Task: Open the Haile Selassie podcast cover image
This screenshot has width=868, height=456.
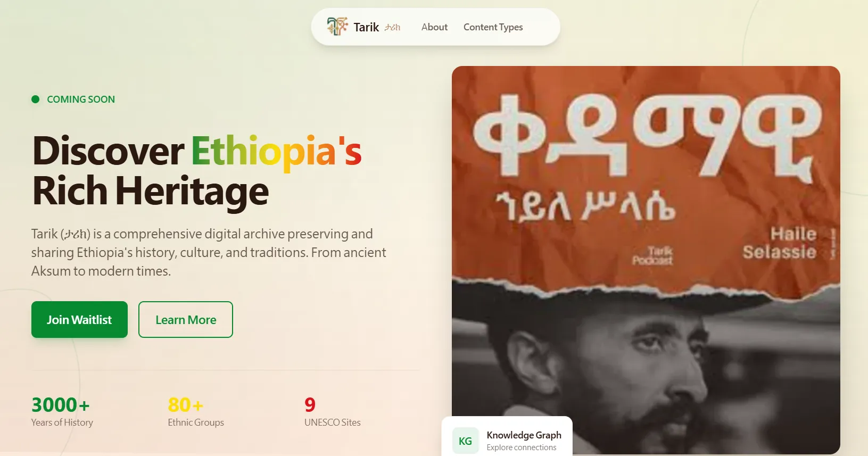Action: point(646,260)
